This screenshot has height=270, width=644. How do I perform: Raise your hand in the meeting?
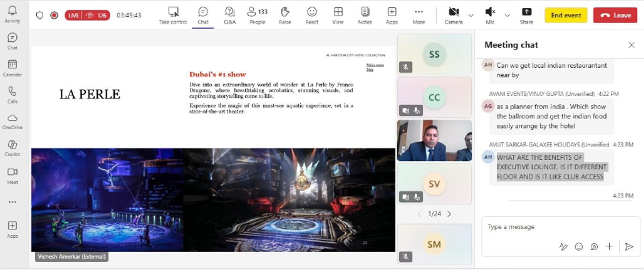pyautogui.click(x=285, y=16)
